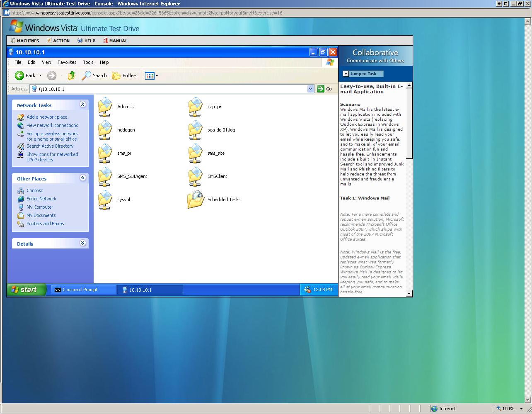
Task: Open the Tools menu
Action: click(x=88, y=62)
